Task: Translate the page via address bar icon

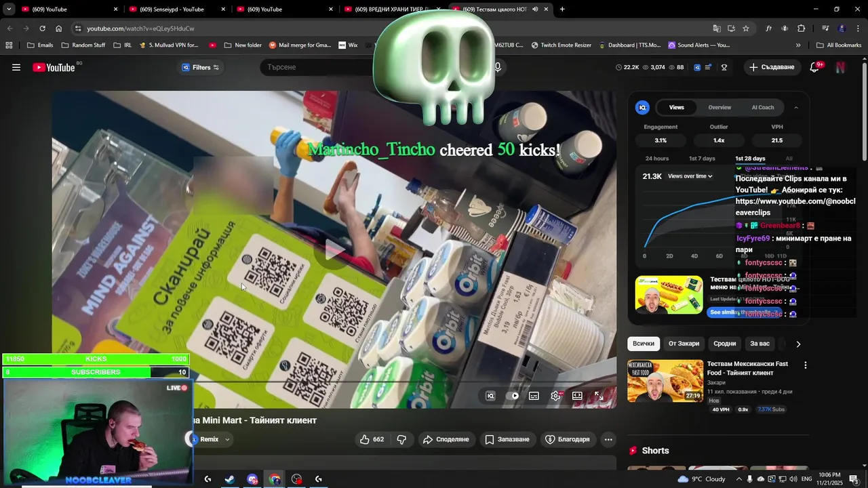Action: point(717,28)
